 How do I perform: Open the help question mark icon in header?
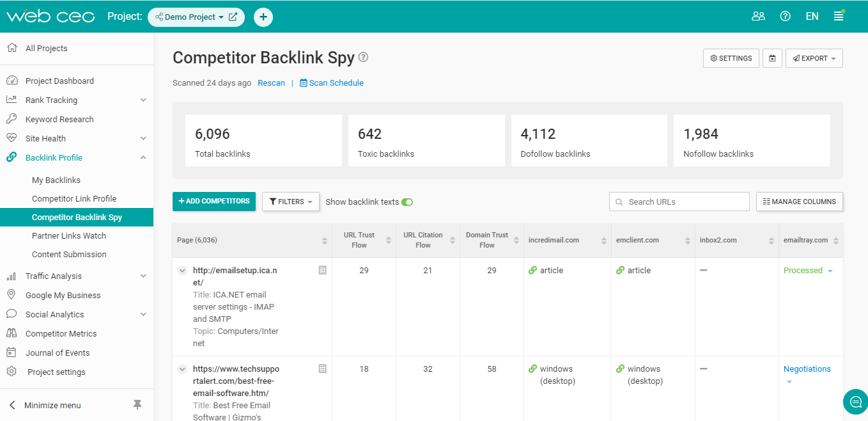[786, 17]
